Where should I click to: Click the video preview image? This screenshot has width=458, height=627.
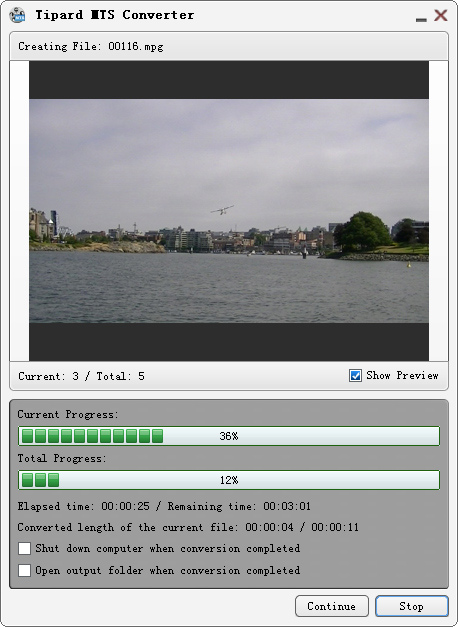coord(229,211)
